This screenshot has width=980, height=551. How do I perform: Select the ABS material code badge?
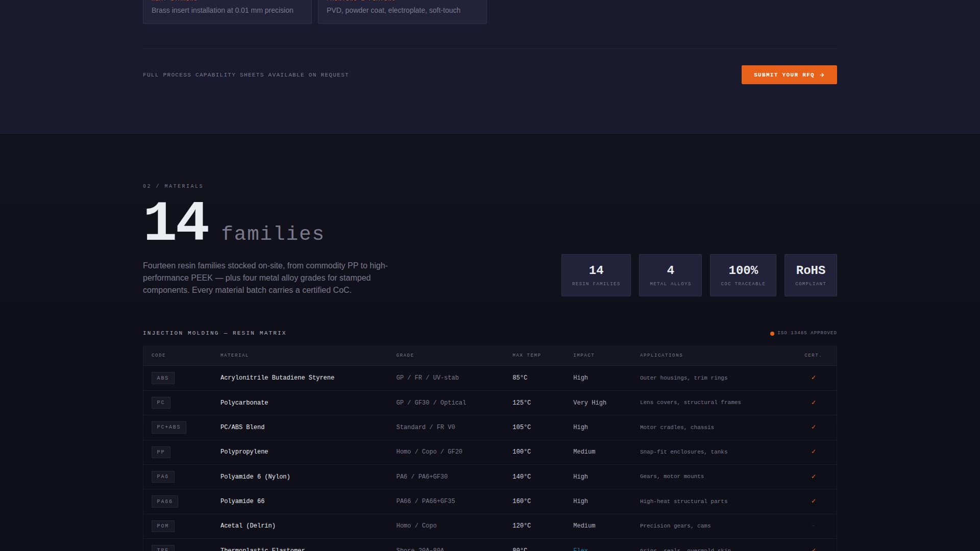tap(163, 378)
